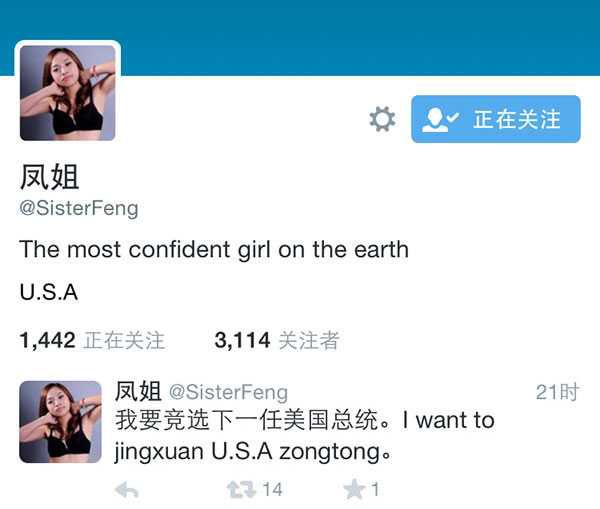View the 1,442 正在关注 following list
600x509 pixels.
pyautogui.click(x=92, y=340)
